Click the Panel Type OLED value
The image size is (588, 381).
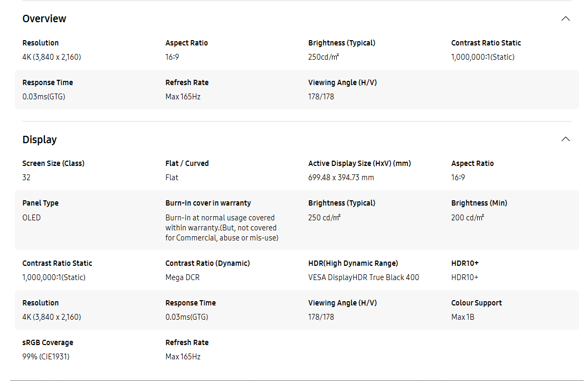[32, 218]
